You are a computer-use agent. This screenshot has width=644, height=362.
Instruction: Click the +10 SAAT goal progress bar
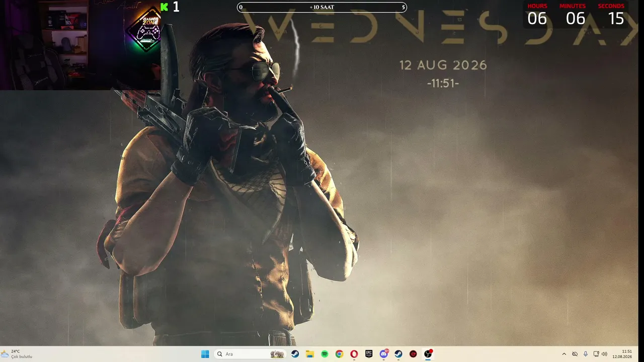tap(322, 7)
